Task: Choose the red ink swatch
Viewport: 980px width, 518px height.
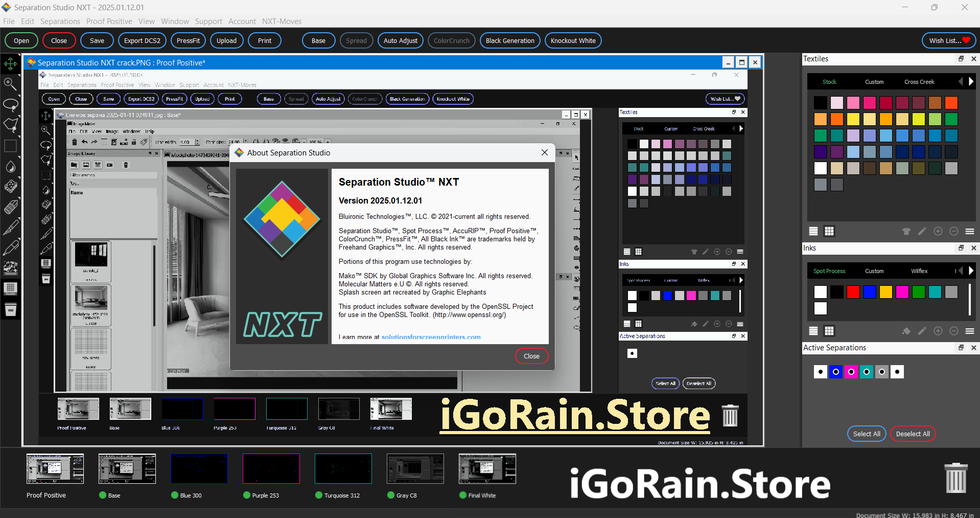Action: (853, 292)
